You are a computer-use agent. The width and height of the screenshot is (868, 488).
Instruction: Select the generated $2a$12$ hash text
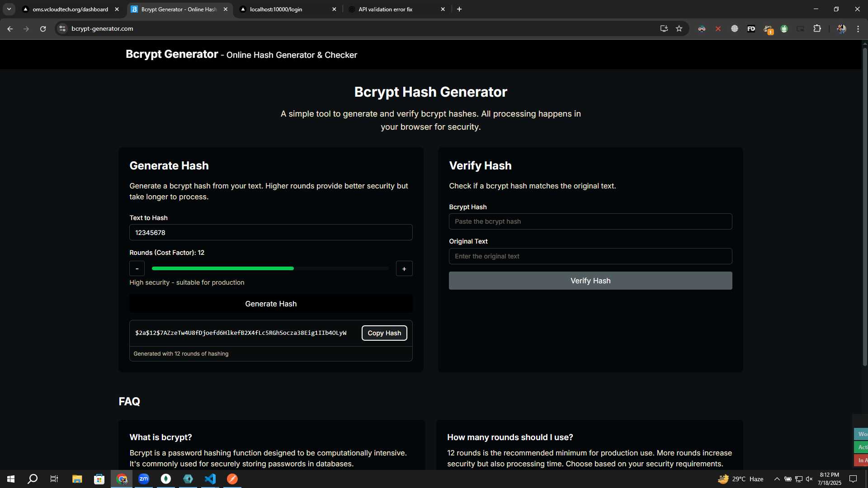241,333
